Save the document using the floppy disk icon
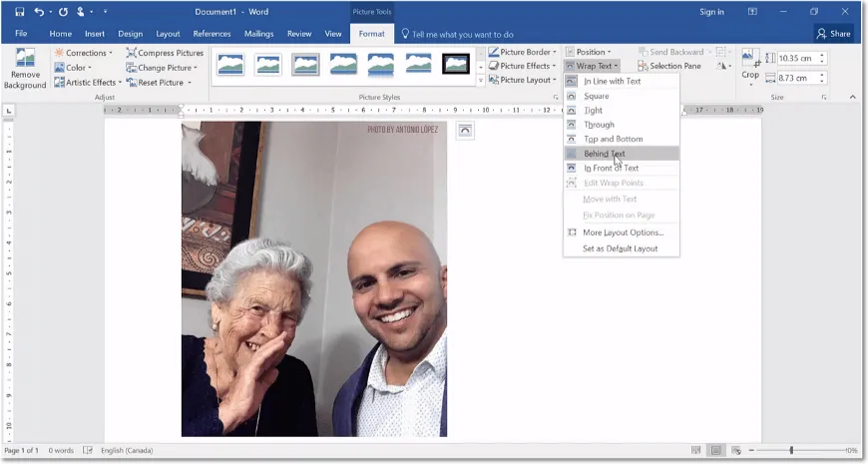Screen dimensions: 868x464 coord(19,11)
